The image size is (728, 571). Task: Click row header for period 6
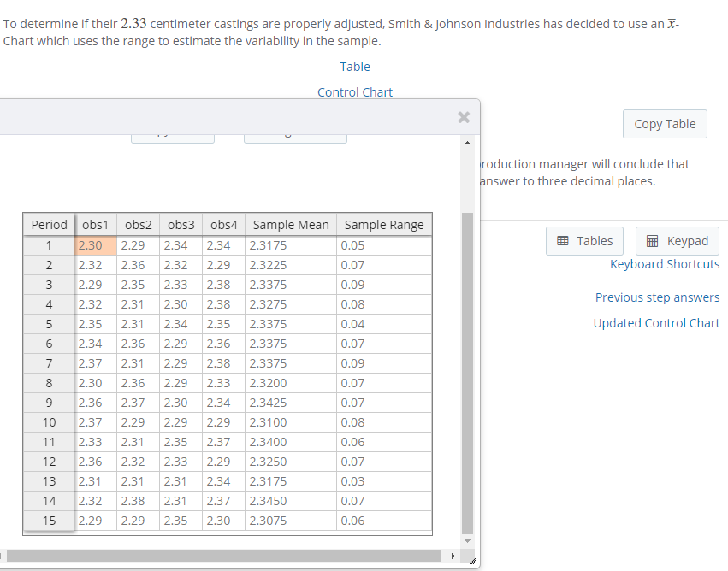pyautogui.click(x=49, y=344)
